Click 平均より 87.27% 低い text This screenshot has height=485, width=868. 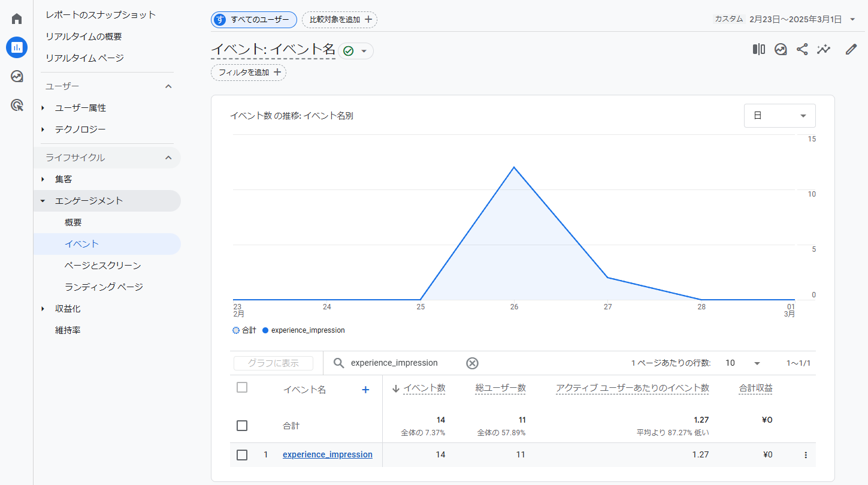point(673,432)
